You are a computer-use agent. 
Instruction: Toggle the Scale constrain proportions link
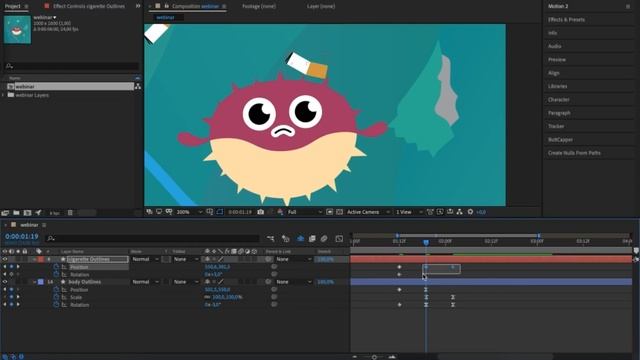pyautogui.click(x=207, y=297)
